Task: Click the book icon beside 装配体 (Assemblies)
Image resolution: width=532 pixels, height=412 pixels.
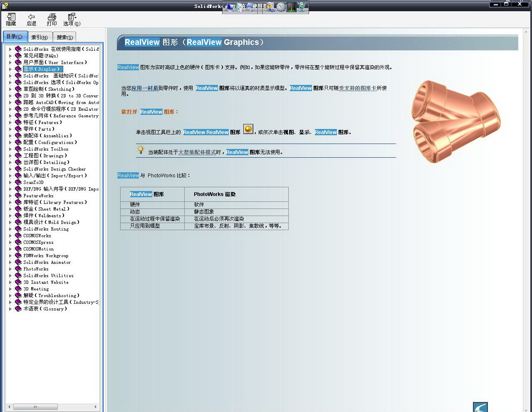Action: (x=18, y=136)
